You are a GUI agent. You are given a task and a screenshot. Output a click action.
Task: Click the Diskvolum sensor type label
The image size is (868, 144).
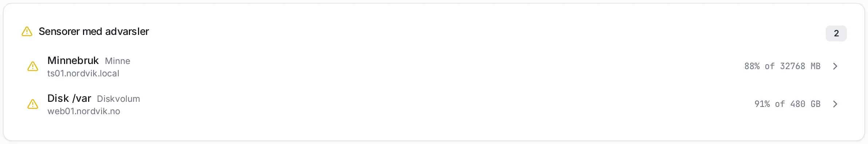[x=118, y=99]
